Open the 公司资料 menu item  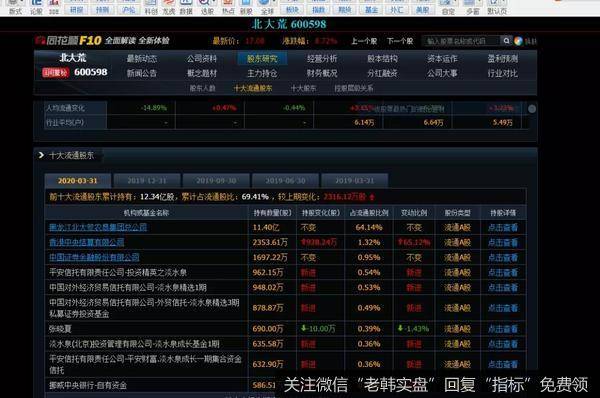click(x=202, y=59)
